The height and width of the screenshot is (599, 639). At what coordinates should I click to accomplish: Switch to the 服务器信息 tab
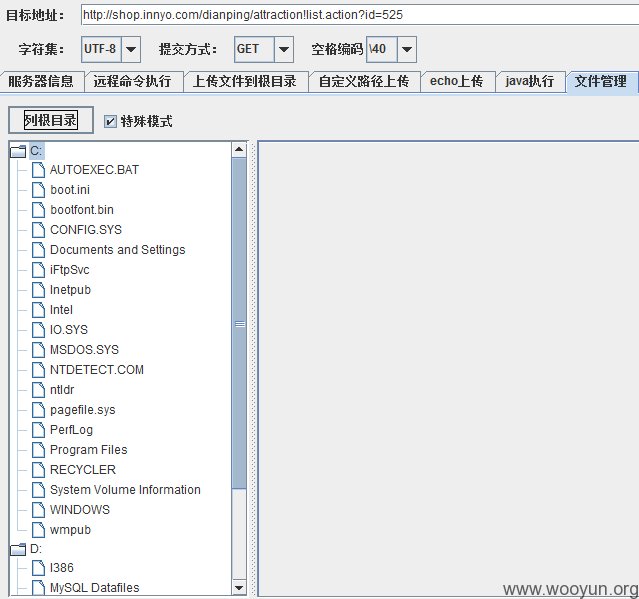[x=41, y=81]
